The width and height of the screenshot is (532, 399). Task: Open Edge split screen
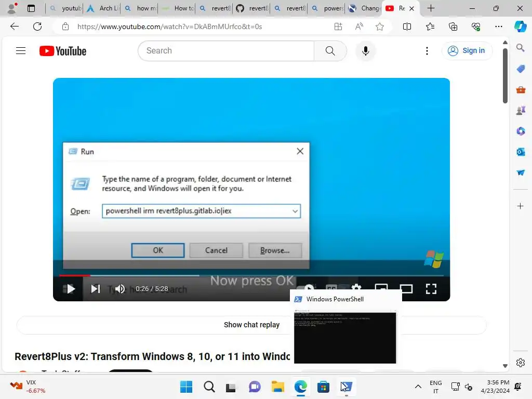click(x=407, y=26)
